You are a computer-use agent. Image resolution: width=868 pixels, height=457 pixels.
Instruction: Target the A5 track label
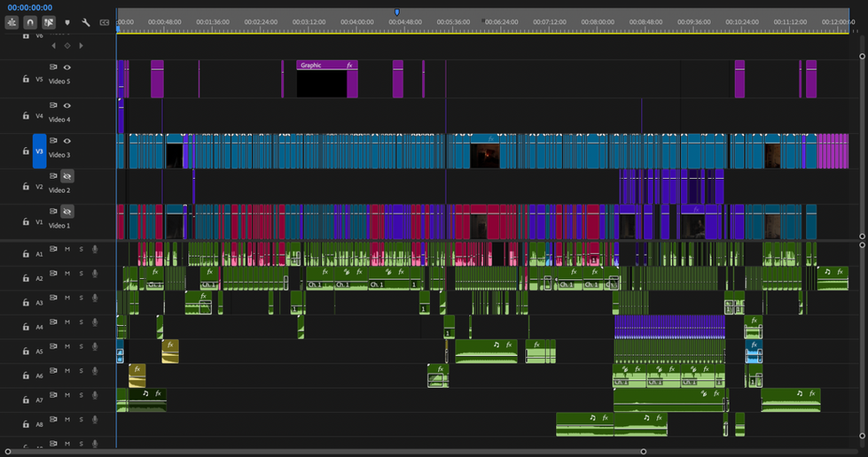(39, 352)
